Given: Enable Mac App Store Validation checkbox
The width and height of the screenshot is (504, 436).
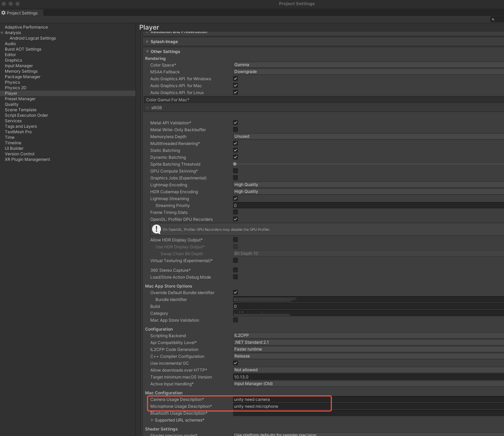Looking at the screenshot, I should pyautogui.click(x=235, y=320).
